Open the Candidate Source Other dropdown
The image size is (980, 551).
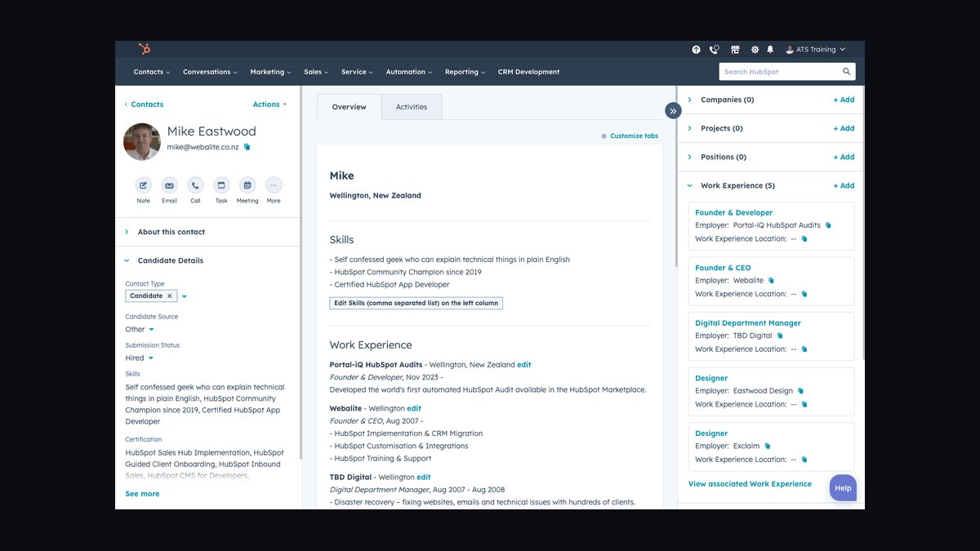(140, 330)
